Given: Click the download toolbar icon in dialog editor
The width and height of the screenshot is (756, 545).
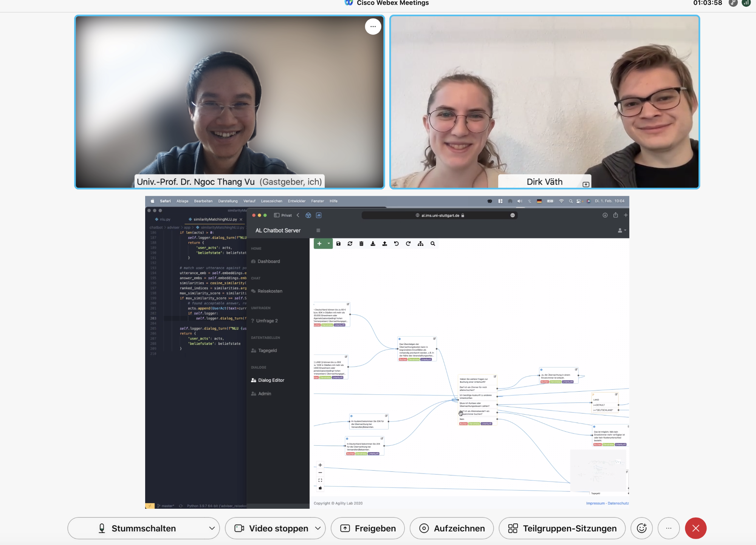Looking at the screenshot, I should click(373, 244).
